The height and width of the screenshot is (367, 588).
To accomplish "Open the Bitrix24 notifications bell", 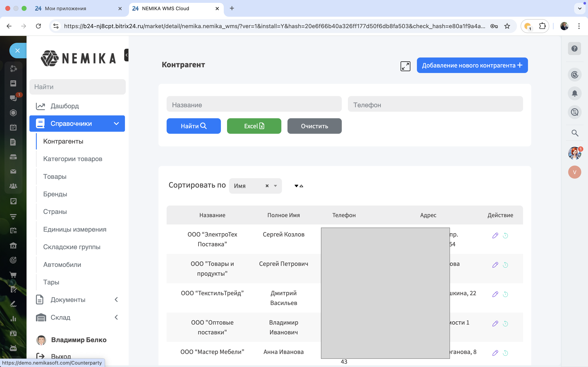I will [574, 93].
